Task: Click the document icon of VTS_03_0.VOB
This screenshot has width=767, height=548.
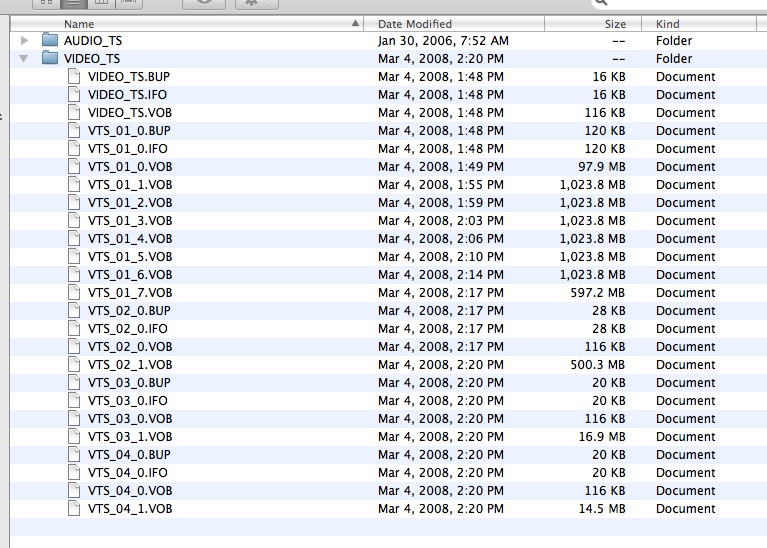Action: [x=74, y=418]
